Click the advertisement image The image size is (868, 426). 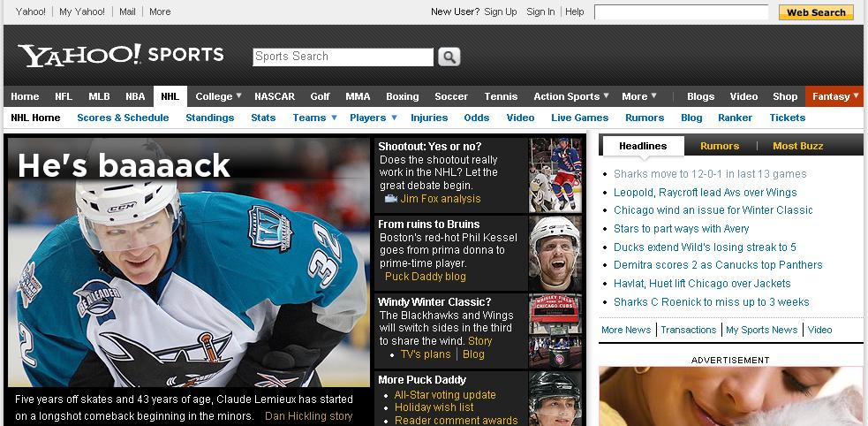731,396
